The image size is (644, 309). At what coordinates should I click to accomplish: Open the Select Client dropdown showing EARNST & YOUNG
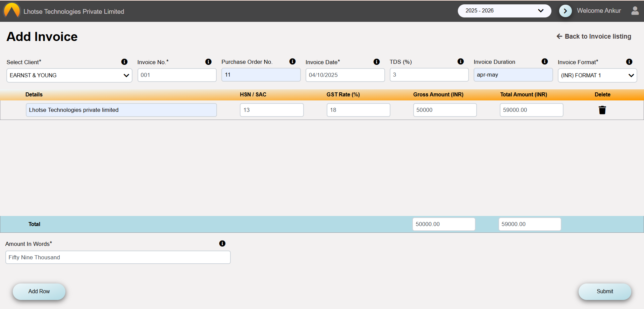pos(69,75)
